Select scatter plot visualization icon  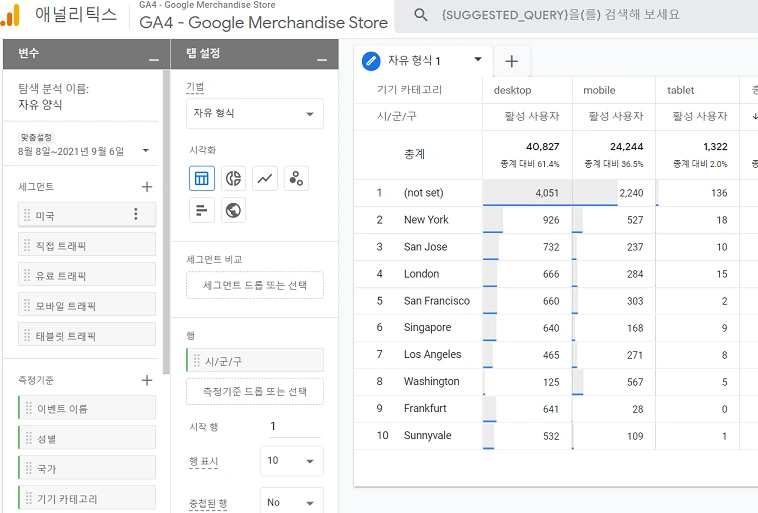[x=296, y=178]
